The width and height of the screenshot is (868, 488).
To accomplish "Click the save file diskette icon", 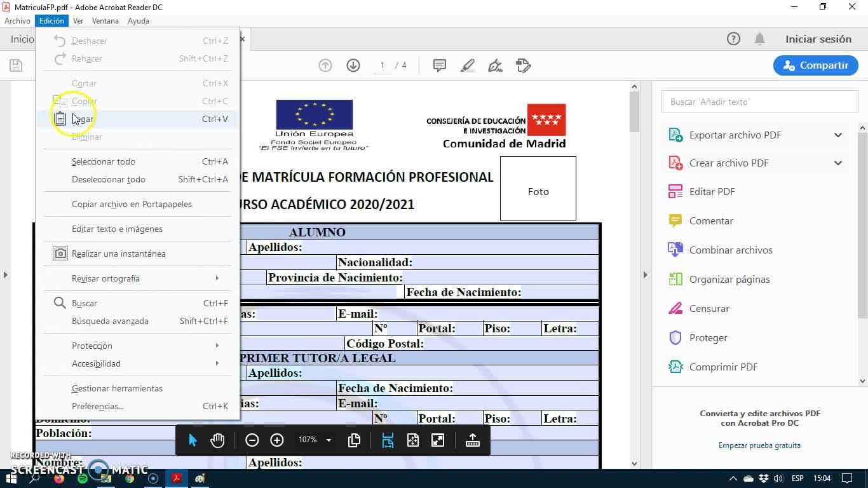I will (x=16, y=65).
